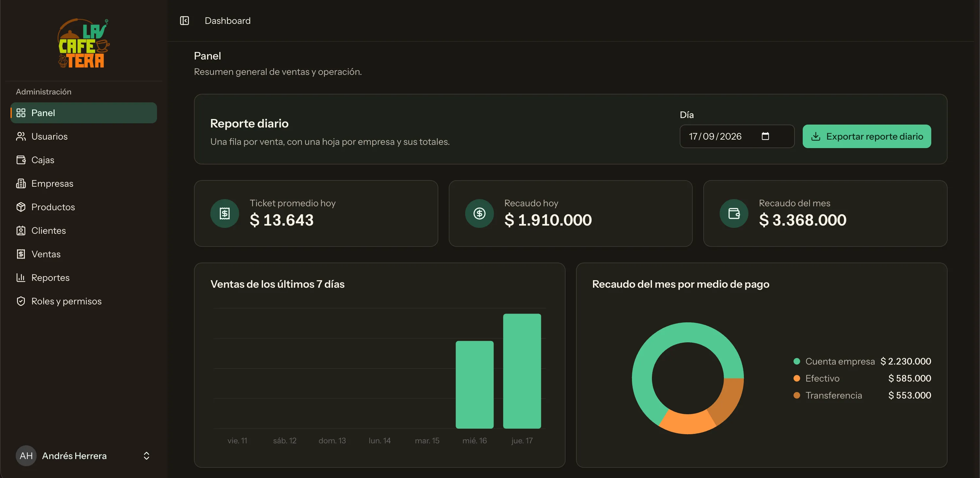Click the Empresas building icon
The image size is (980, 478).
tap(21, 183)
